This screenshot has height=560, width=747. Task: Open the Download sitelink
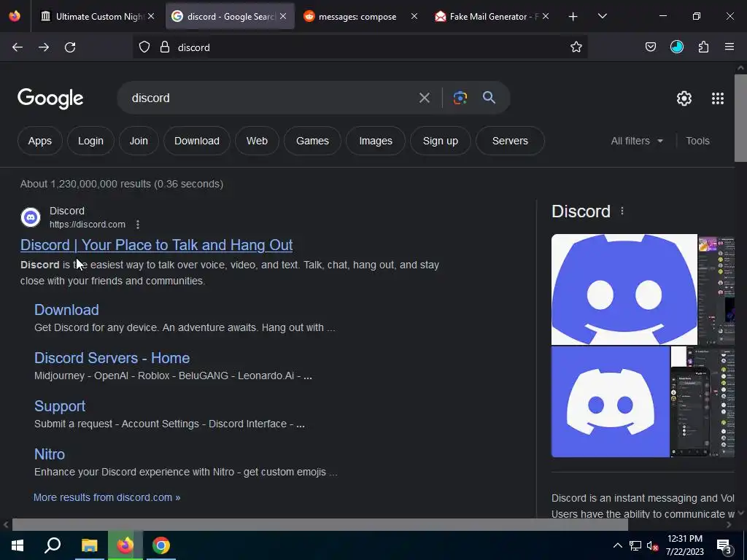point(66,310)
